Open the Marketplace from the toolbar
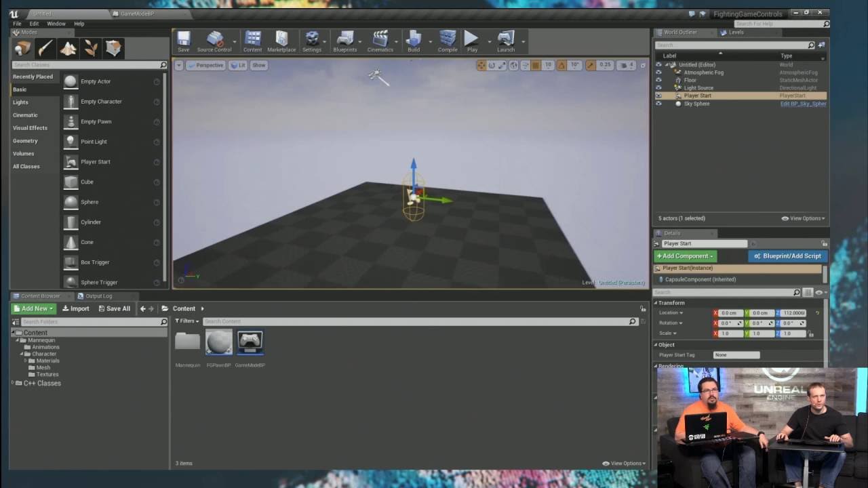 [281, 41]
